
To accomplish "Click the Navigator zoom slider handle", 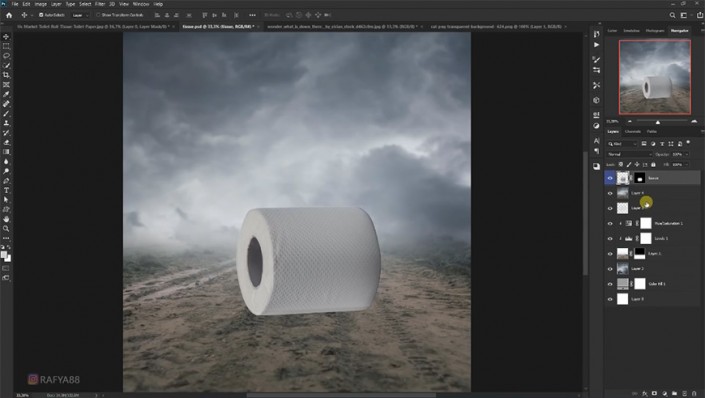I will pos(658,122).
